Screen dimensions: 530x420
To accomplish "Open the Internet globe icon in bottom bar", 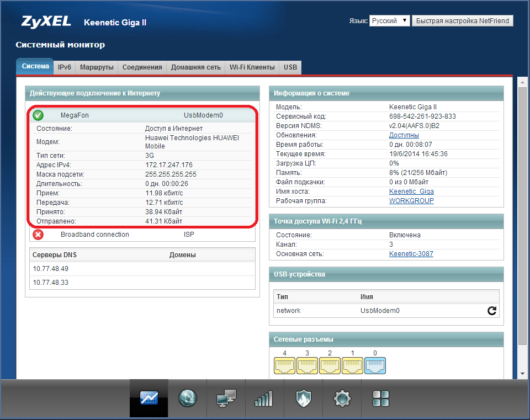I will (188, 398).
